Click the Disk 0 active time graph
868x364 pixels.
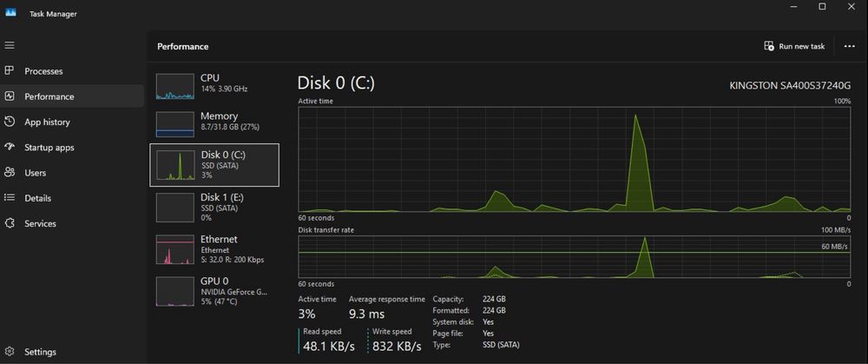(x=574, y=160)
